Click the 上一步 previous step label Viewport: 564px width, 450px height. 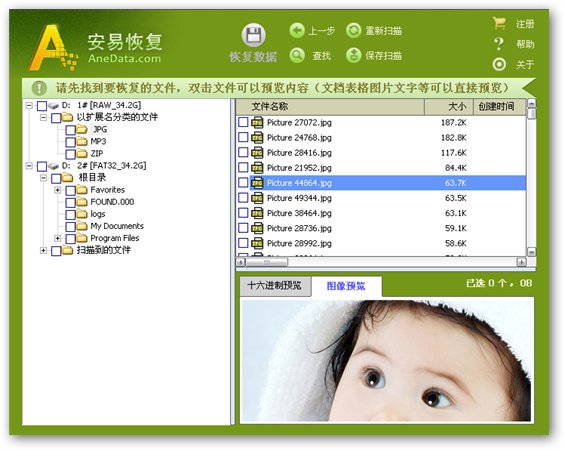tap(321, 31)
